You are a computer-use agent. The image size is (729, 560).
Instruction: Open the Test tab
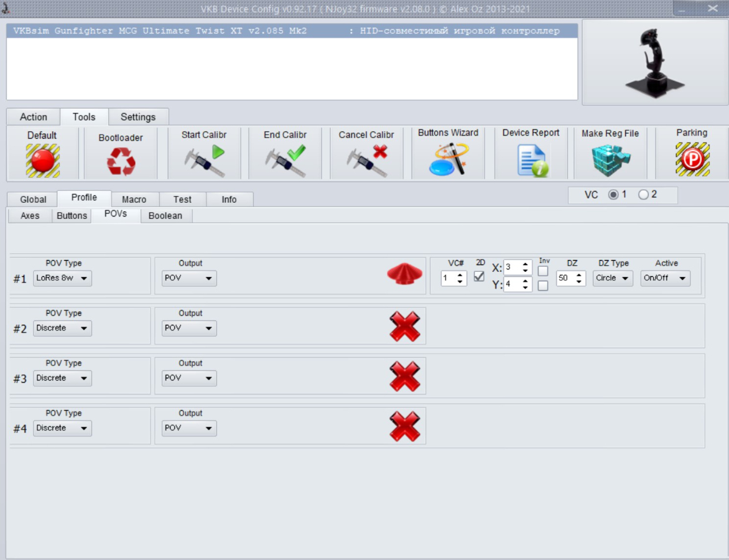tap(182, 200)
